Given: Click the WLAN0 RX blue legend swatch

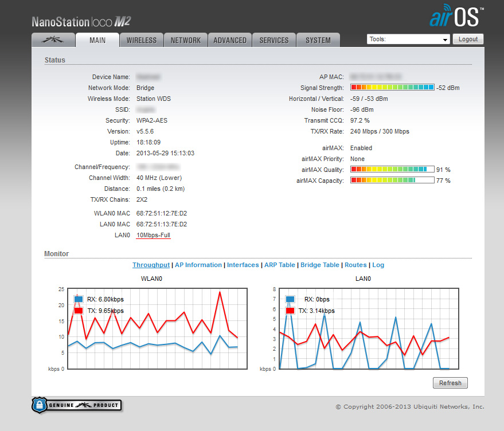Looking at the screenshot, I should 79,299.
